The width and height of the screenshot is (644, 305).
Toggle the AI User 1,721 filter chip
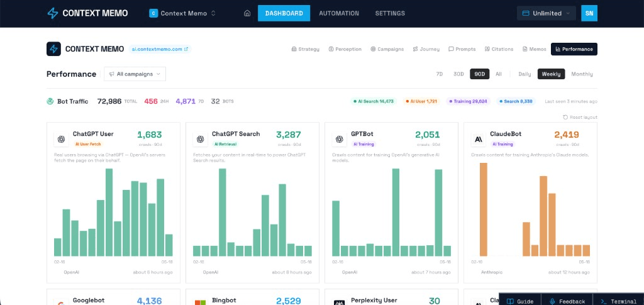pyautogui.click(x=421, y=101)
